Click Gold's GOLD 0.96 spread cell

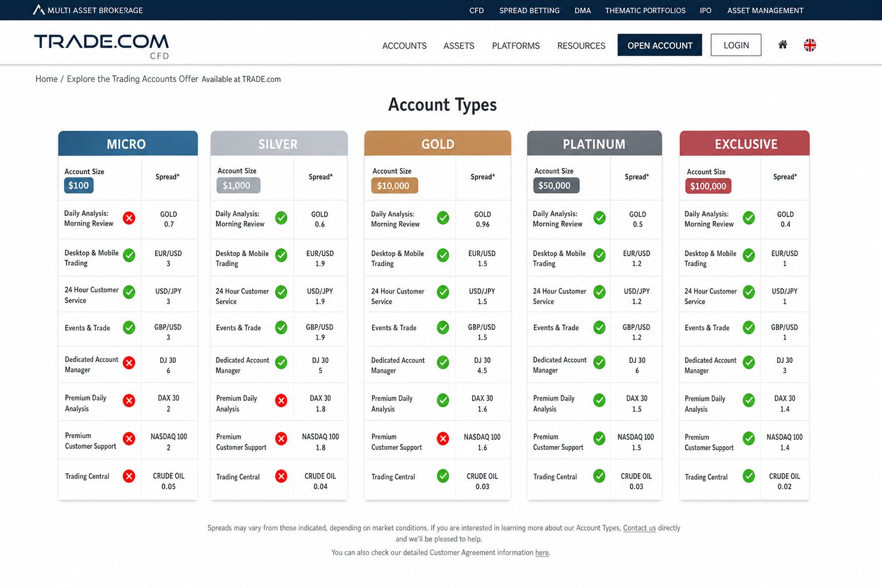pyautogui.click(x=483, y=219)
